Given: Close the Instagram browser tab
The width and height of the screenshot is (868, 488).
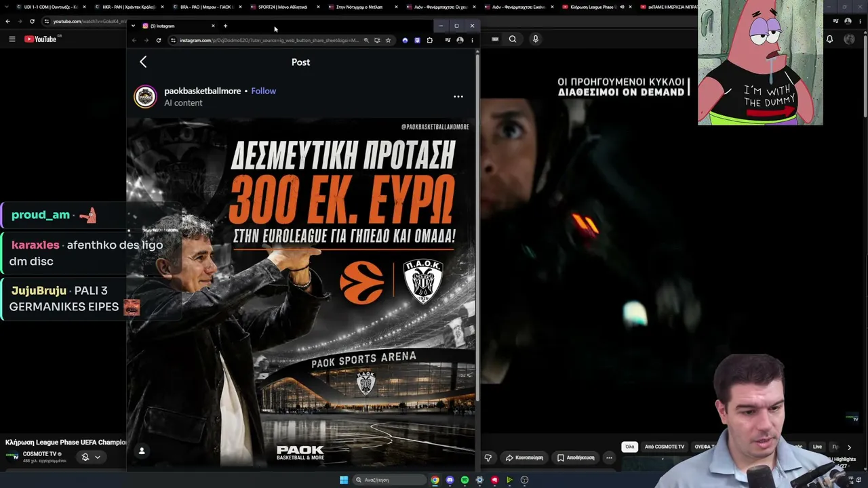Looking at the screenshot, I should (x=213, y=26).
